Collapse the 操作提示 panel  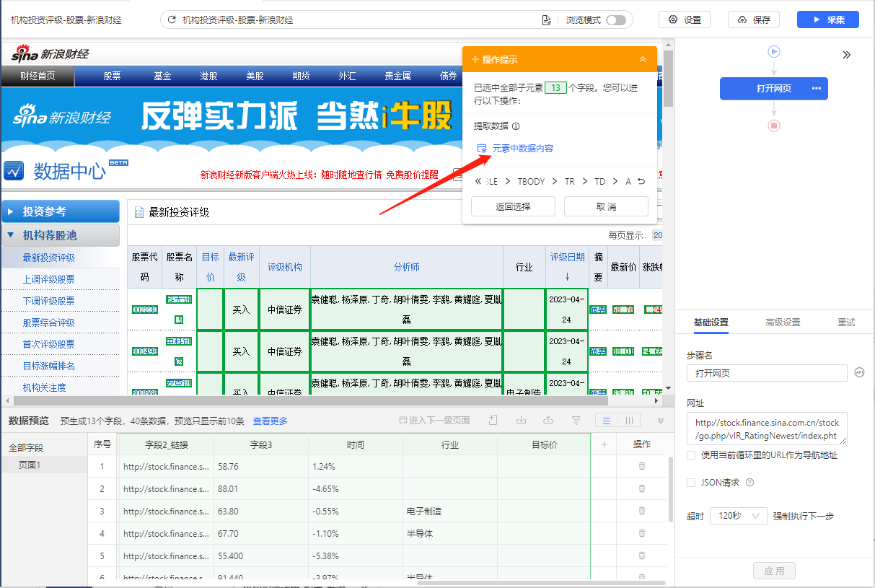click(x=643, y=59)
